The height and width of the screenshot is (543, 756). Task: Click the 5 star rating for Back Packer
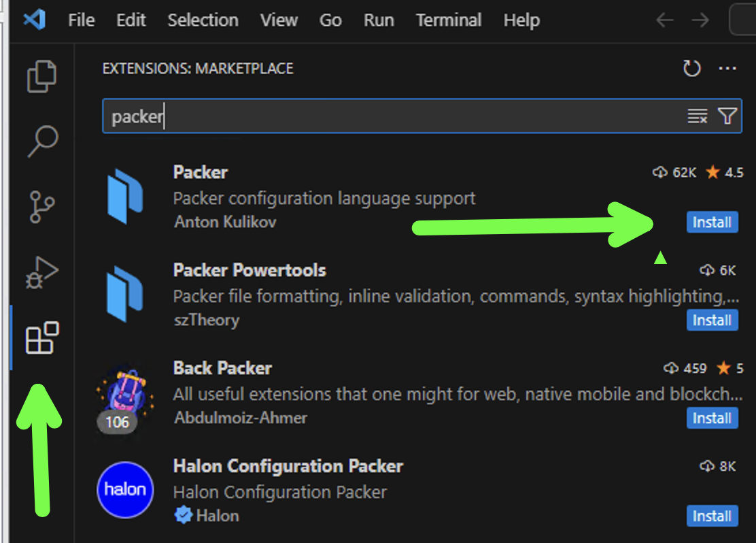730,368
